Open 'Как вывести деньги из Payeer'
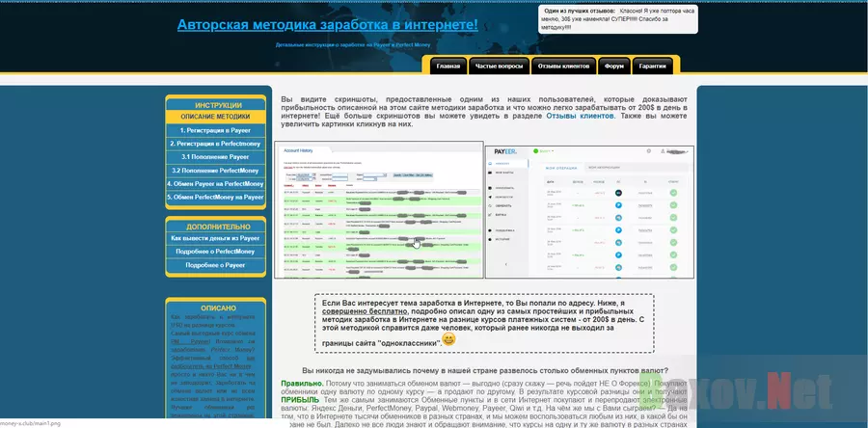Viewport: 868px width, 428px height. click(215, 238)
